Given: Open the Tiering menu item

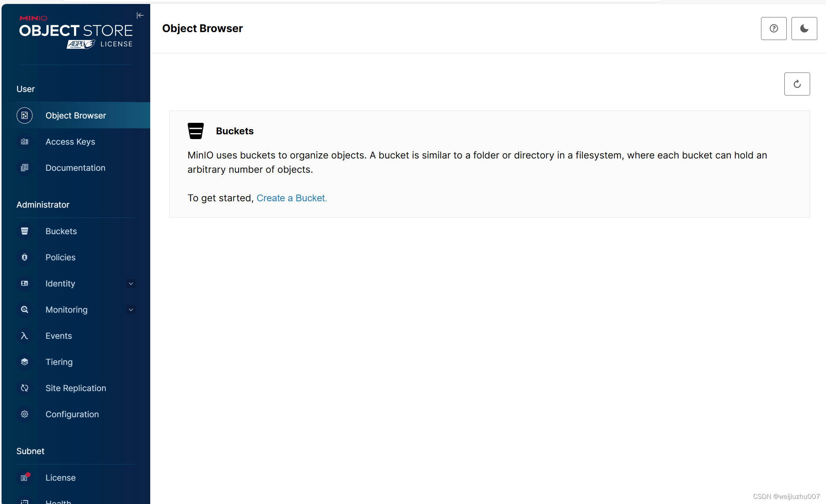Looking at the screenshot, I should [59, 362].
